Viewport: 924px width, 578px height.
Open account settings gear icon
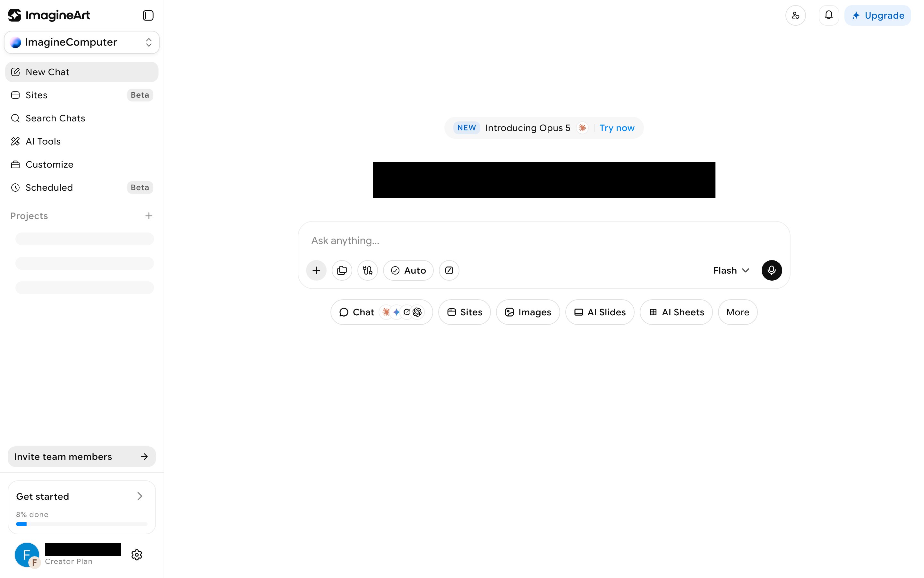pos(137,555)
